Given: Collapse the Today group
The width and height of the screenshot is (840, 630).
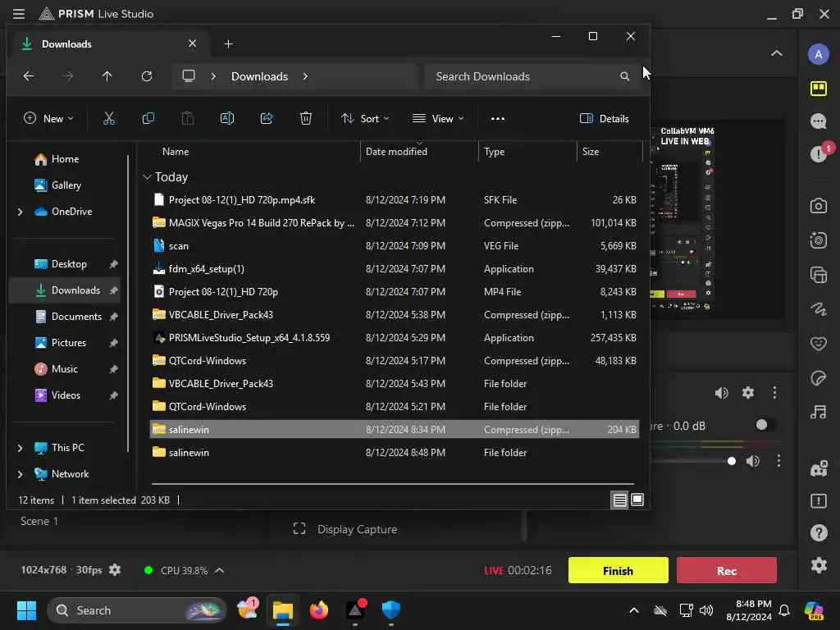Looking at the screenshot, I should point(147,177).
